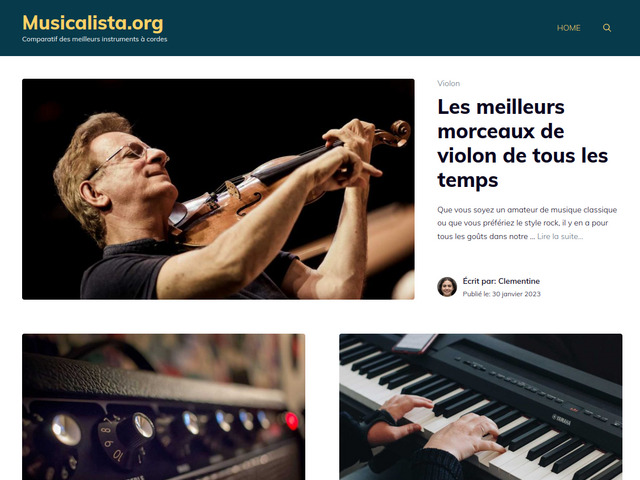Click the publication date '30 janvier 2023'

tap(516, 294)
